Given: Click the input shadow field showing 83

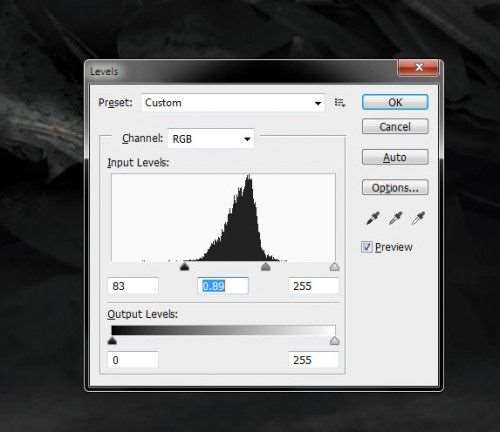Looking at the screenshot, I should pyautogui.click(x=133, y=286).
